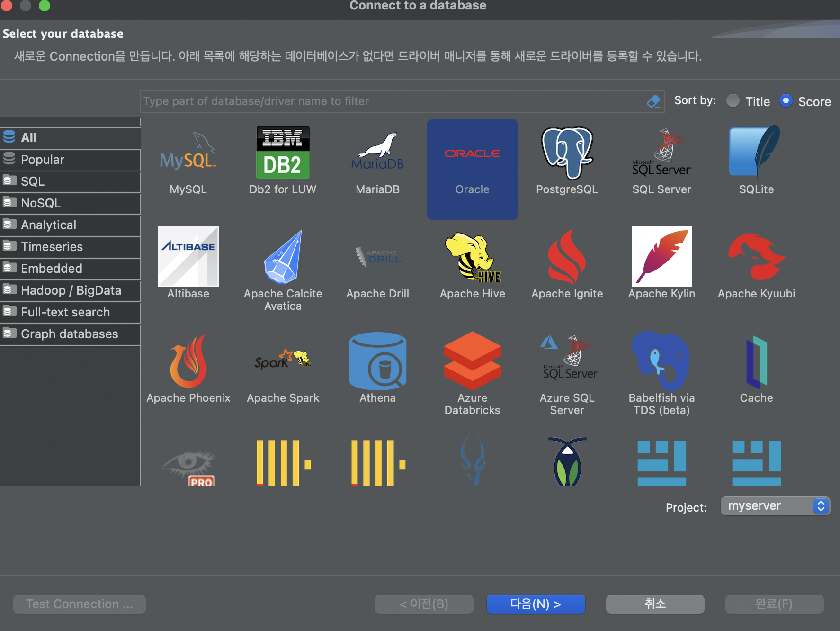Viewport: 840px width, 631px height.
Task: Select the Azure Databricks icon
Action: coord(472,361)
